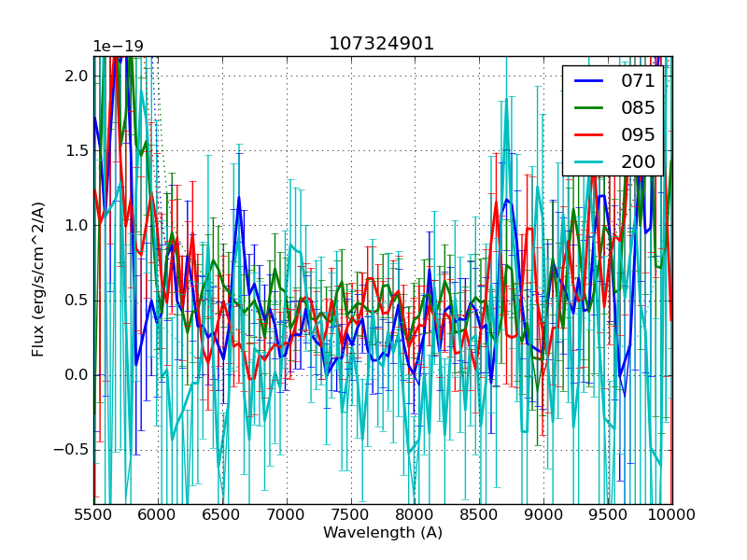Click x-axis tick label 8500
Image resolution: width=747 pixels, height=560 pixels.
pyautogui.click(x=480, y=514)
